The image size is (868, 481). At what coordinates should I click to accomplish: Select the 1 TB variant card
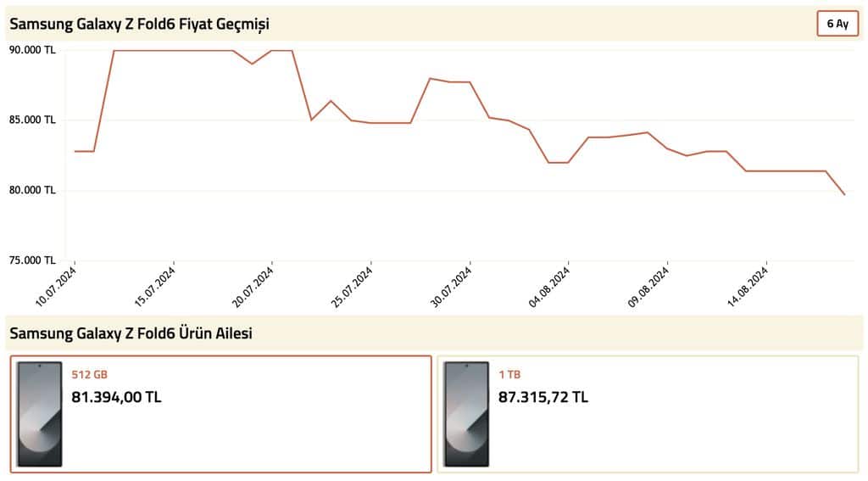(648, 414)
